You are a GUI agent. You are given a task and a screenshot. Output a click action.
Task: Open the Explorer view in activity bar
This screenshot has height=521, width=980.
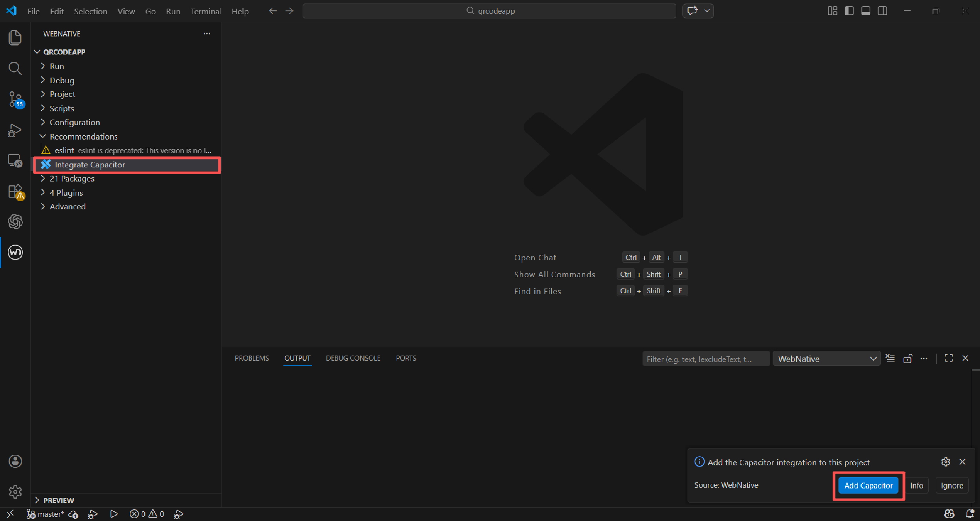pos(15,38)
